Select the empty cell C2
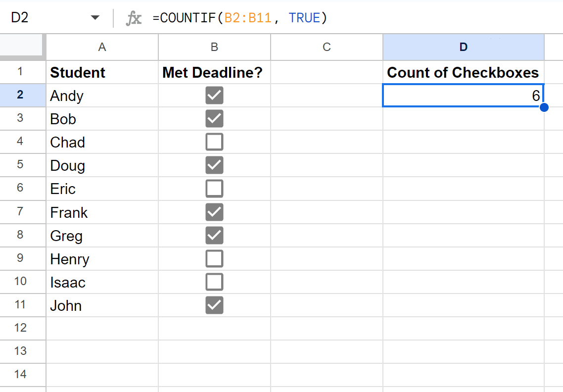This screenshot has width=563, height=392. pyautogui.click(x=327, y=96)
